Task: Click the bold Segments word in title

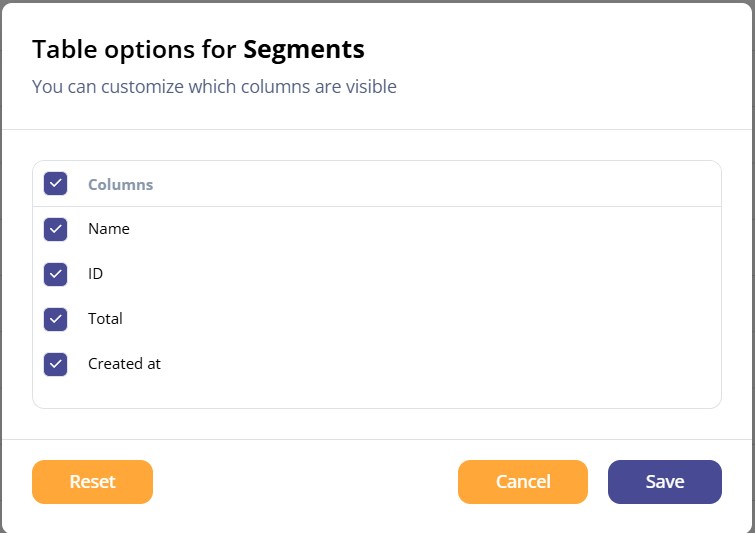Action: [304, 49]
